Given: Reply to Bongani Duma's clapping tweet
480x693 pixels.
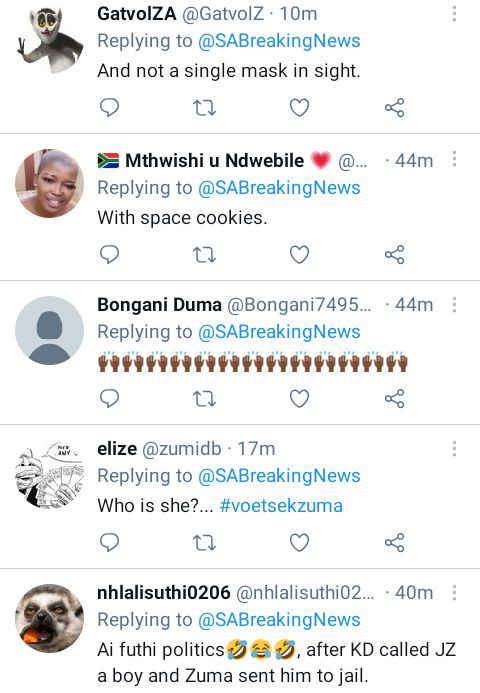Looking at the screenshot, I should (x=109, y=399).
